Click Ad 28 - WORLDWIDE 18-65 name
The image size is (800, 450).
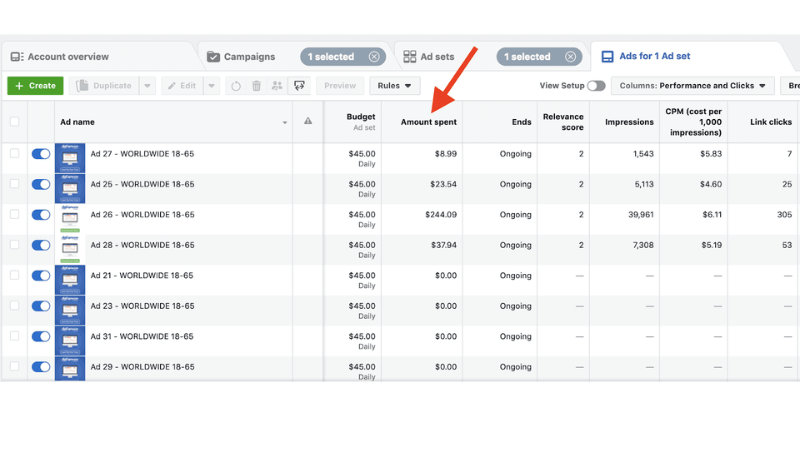(142, 245)
